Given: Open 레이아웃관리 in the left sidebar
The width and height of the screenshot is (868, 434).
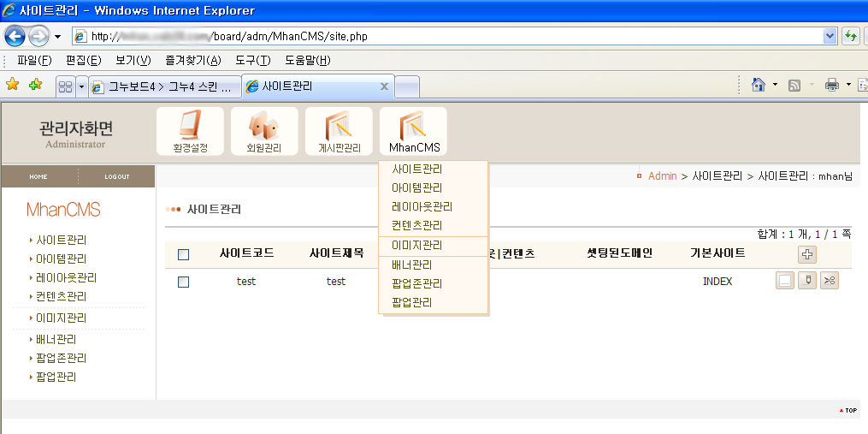Looking at the screenshot, I should pos(66,277).
